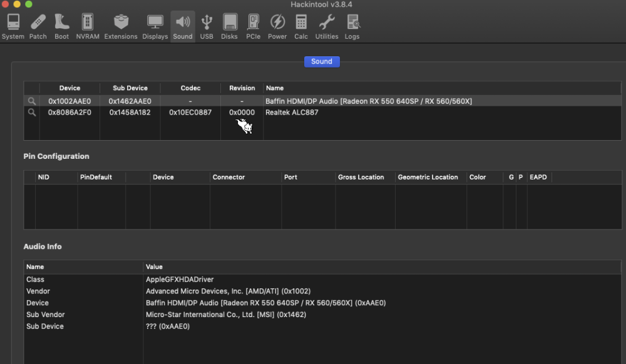Select sub device 0x1458A182
Screen dimensions: 626x364
click(x=130, y=113)
